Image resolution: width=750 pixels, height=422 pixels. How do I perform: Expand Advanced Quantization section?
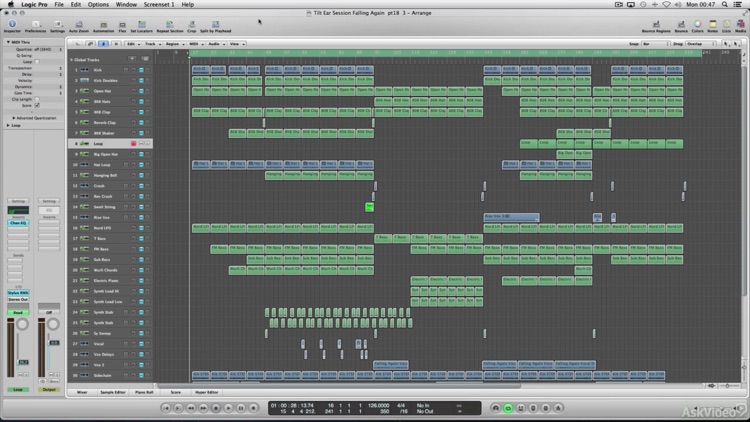coord(13,118)
